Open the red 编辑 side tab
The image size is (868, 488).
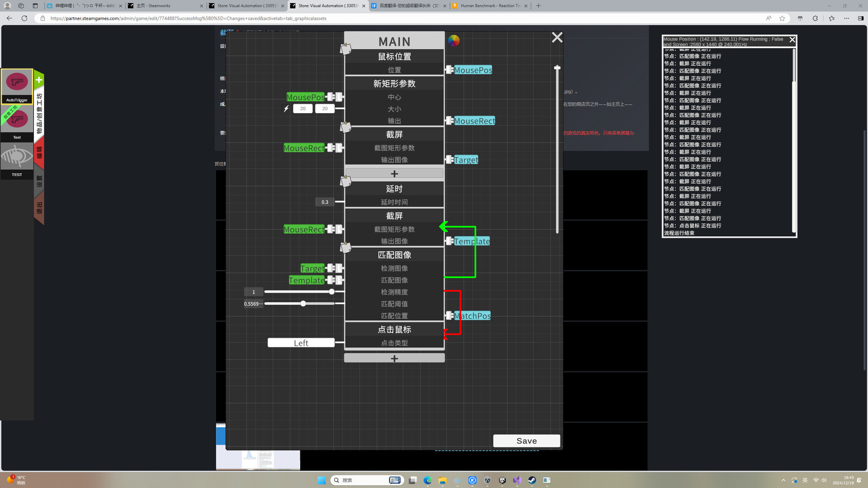(39, 152)
